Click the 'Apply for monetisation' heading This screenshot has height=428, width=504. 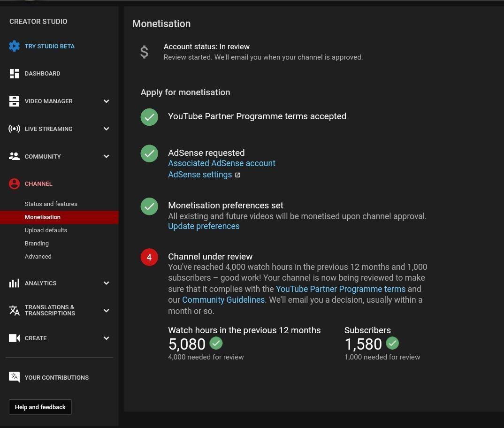tap(185, 92)
